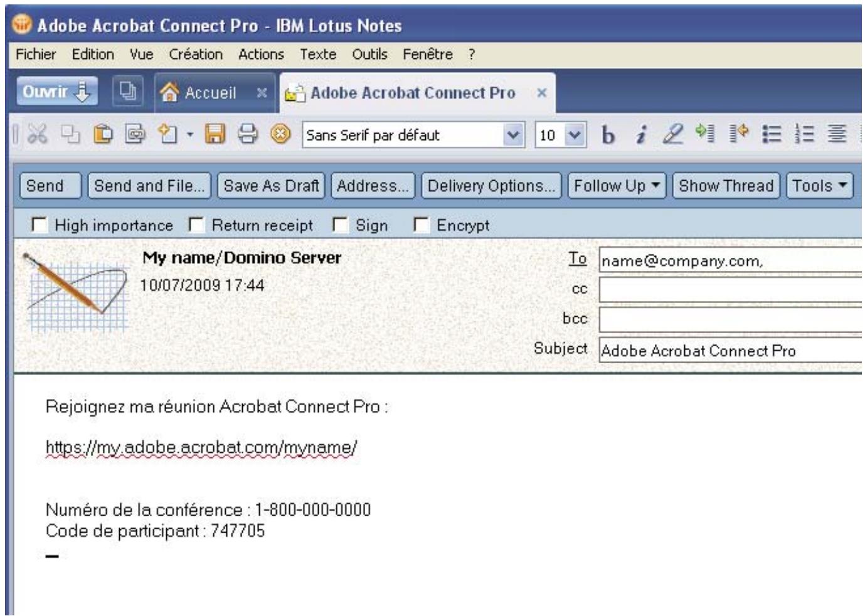Toggle the Sign checkbox
Viewport: 865px width, 616px height.
point(339,224)
